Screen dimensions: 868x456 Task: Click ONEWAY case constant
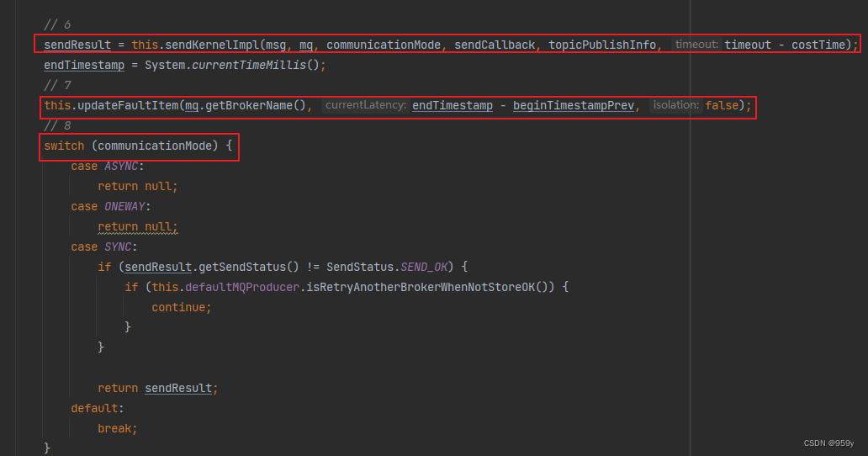(x=124, y=206)
